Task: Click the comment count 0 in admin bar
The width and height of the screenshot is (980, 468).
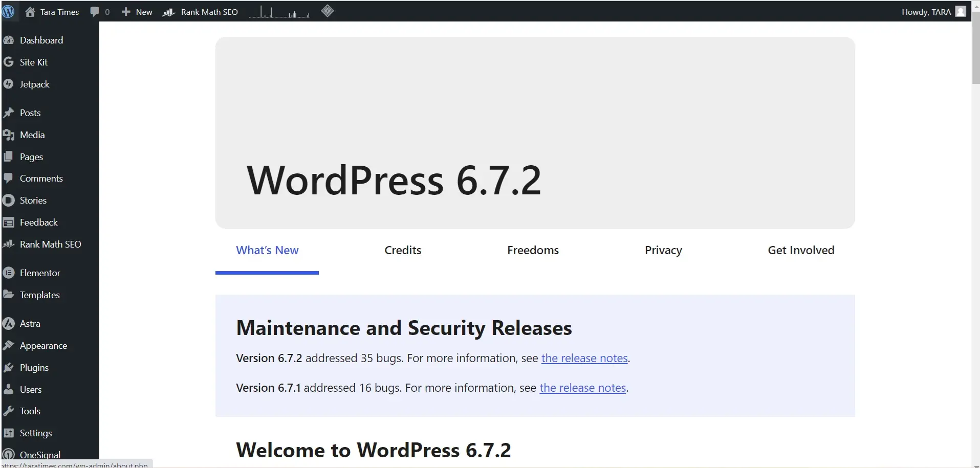Action: (x=107, y=12)
